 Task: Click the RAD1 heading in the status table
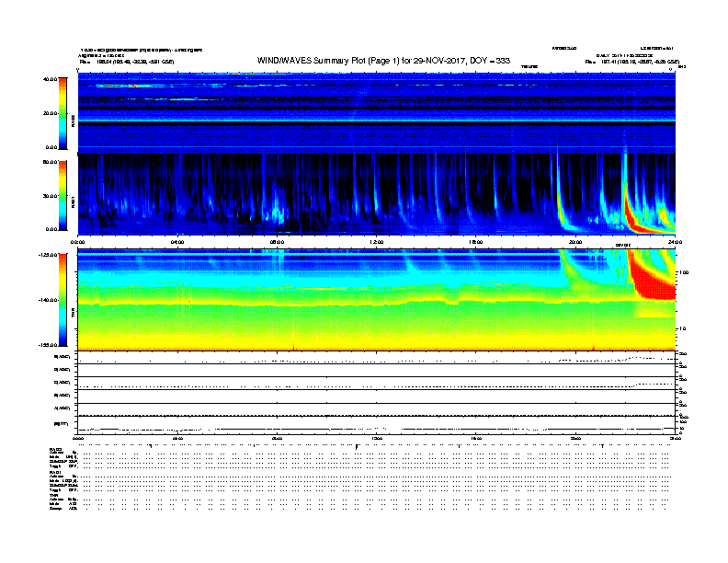coord(55,473)
